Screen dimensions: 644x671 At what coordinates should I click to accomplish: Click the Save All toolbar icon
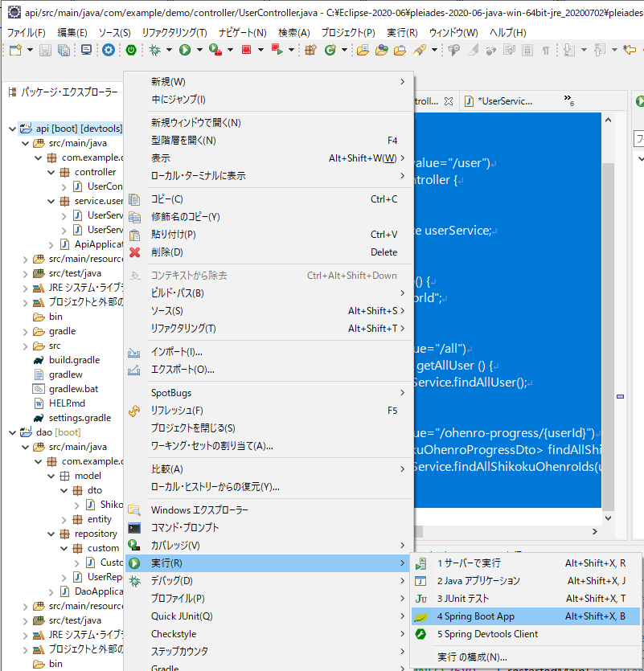tap(64, 50)
